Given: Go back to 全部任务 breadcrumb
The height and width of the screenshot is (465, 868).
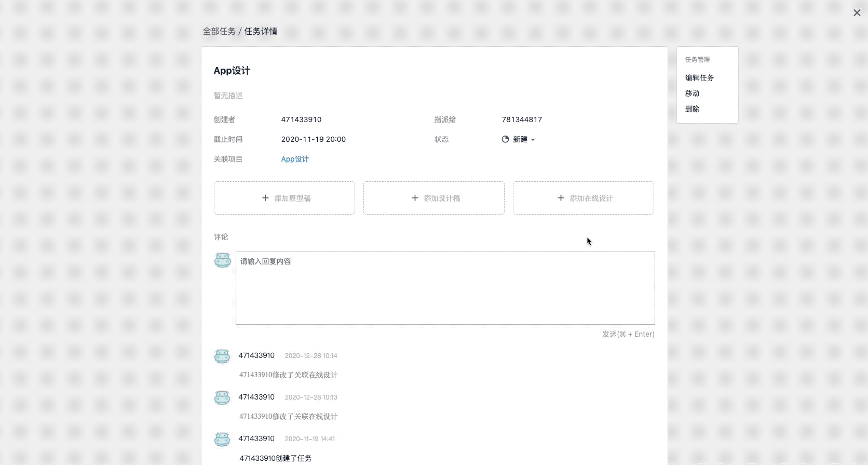Looking at the screenshot, I should 219,32.
